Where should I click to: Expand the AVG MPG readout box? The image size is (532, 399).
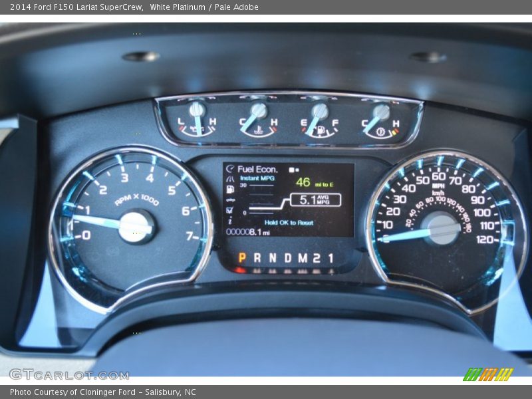[317, 199]
